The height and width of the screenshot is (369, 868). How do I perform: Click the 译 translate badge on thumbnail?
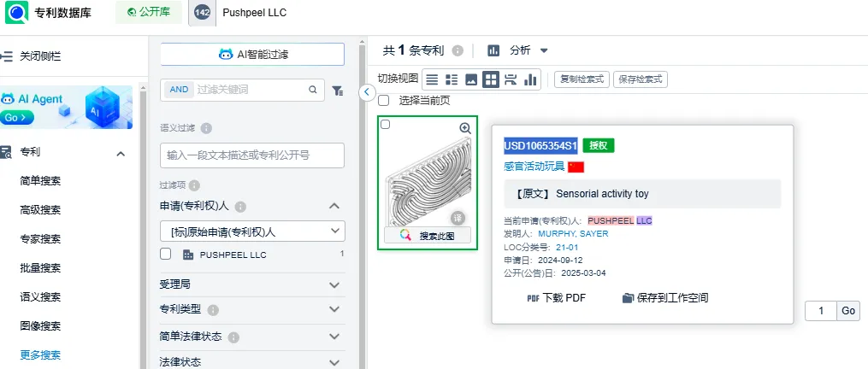(x=458, y=218)
